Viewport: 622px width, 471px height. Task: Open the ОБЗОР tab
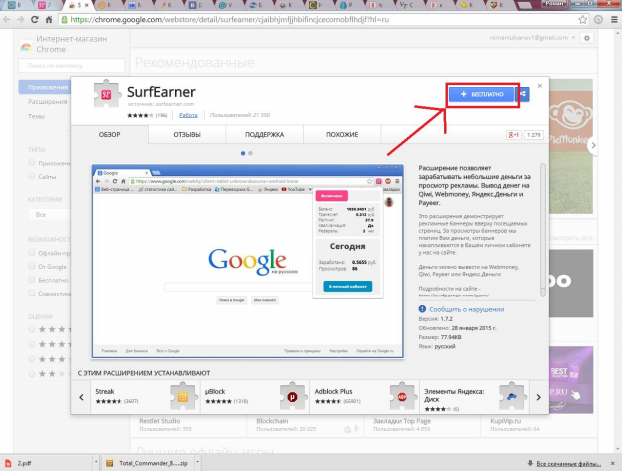coord(109,135)
